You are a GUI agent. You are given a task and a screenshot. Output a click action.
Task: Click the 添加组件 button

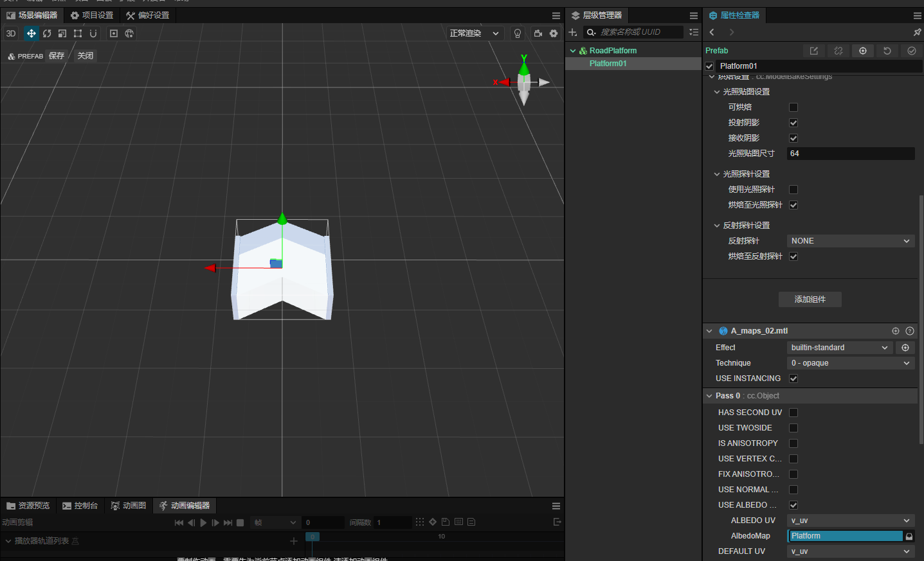pos(810,299)
